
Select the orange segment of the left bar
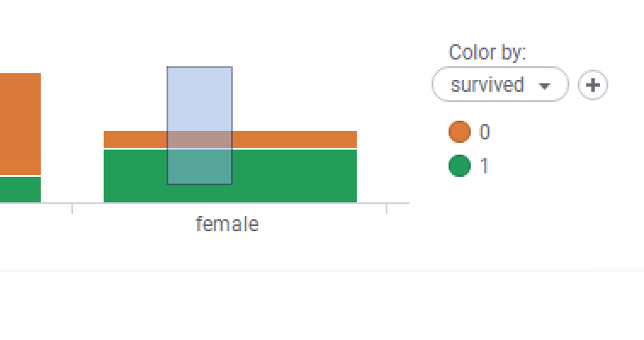point(20,123)
